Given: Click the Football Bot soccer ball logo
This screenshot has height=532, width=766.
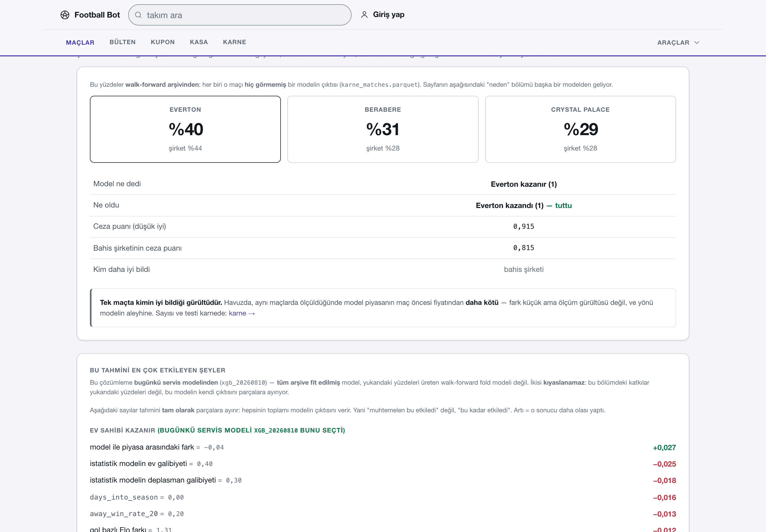Looking at the screenshot, I should 65,15.
